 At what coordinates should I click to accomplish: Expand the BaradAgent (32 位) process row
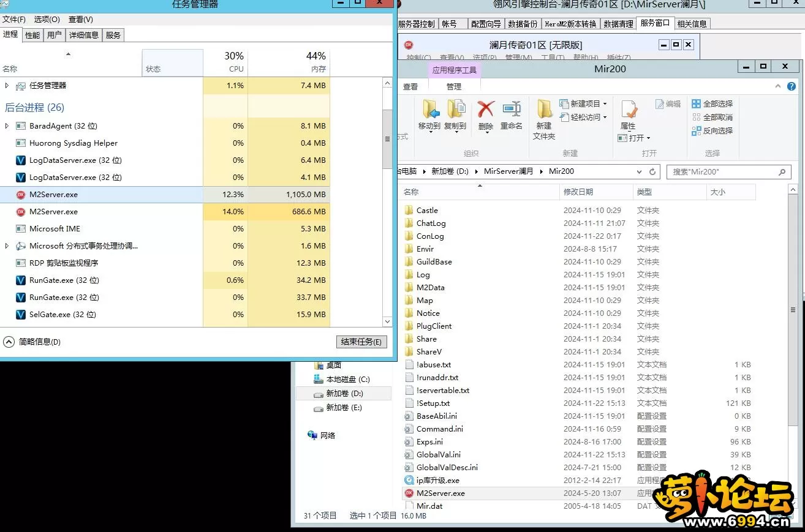[7, 126]
